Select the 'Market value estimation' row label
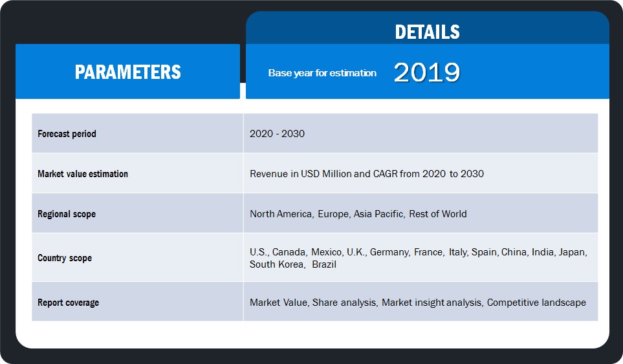Viewport: 623px width, 364px height. 83,174
